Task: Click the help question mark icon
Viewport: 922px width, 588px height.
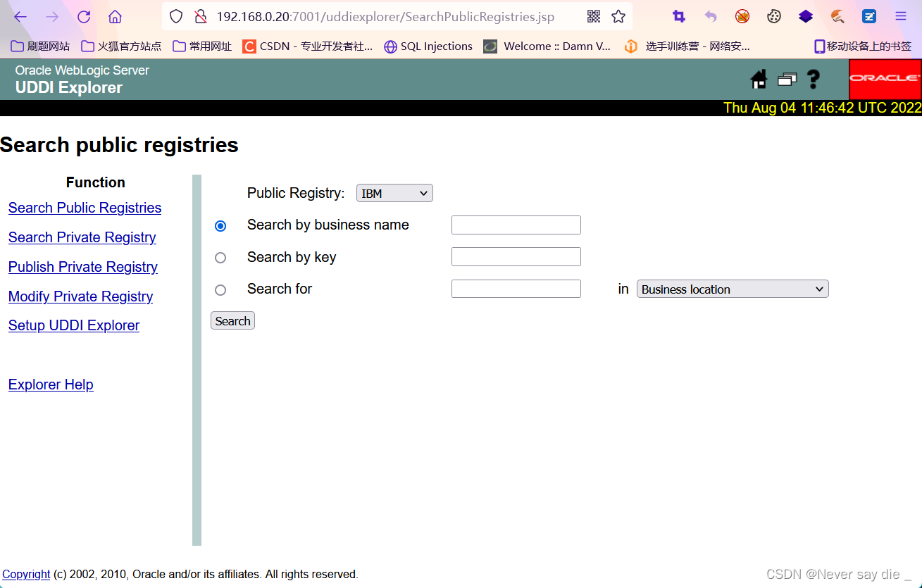Action: coord(813,79)
